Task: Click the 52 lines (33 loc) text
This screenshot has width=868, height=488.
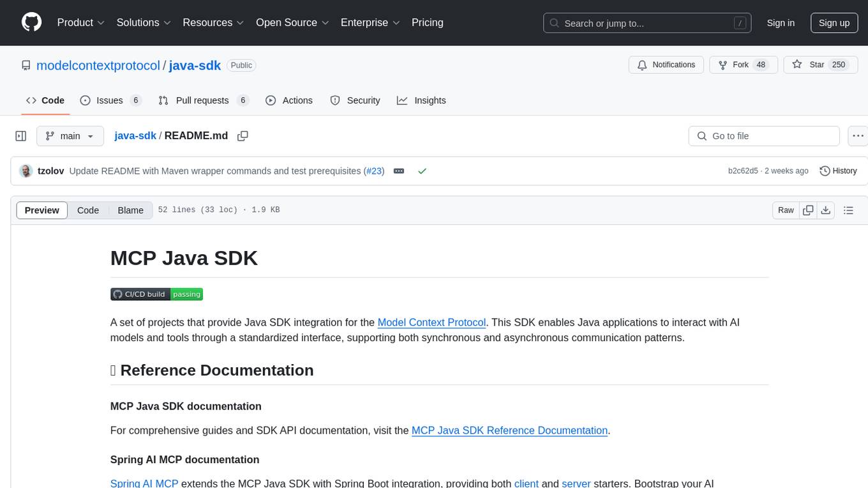Action: tap(197, 210)
